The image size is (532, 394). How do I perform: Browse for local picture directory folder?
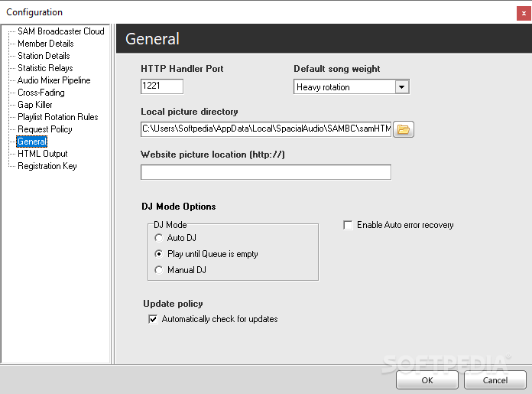pyautogui.click(x=404, y=129)
